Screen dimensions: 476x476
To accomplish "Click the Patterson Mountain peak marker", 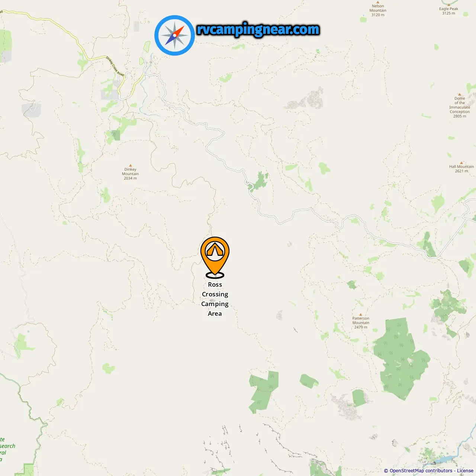I will tap(361, 314).
